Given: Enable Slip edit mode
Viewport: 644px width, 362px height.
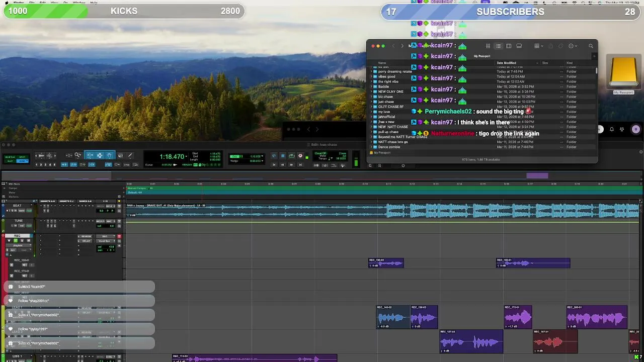Looking at the screenshot, I should click(x=10, y=161).
